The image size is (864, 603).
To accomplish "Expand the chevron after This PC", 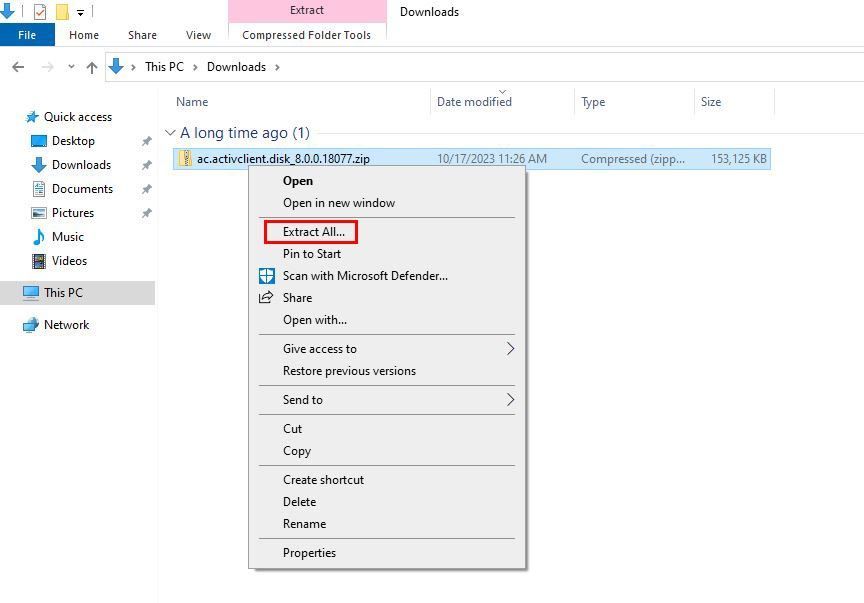I will (195, 67).
